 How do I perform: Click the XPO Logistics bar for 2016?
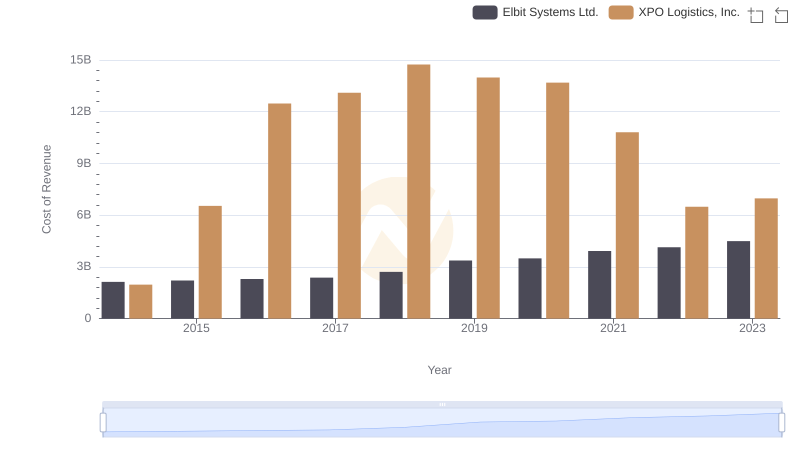tap(280, 211)
